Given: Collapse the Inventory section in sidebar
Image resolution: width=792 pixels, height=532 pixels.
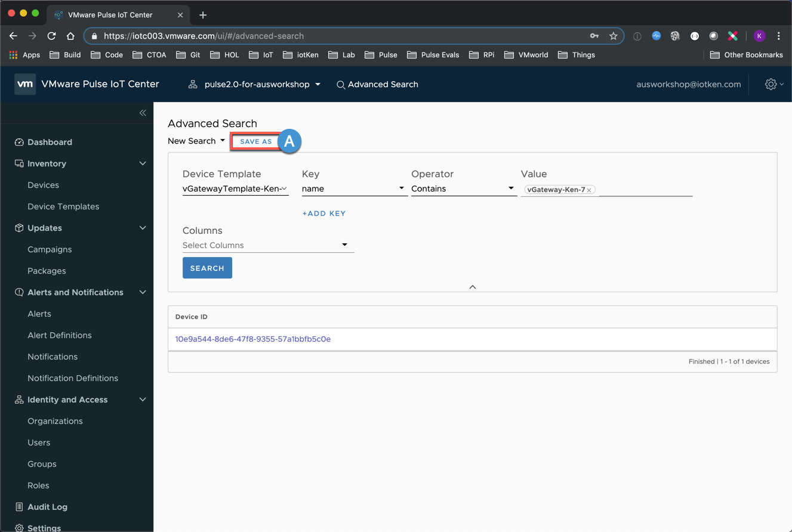Looking at the screenshot, I should tap(143, 163).
